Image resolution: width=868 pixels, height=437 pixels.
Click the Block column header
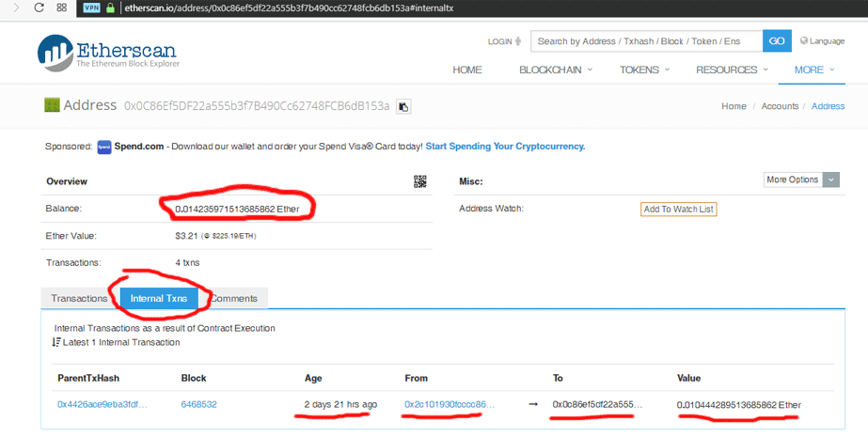(194, 379)
